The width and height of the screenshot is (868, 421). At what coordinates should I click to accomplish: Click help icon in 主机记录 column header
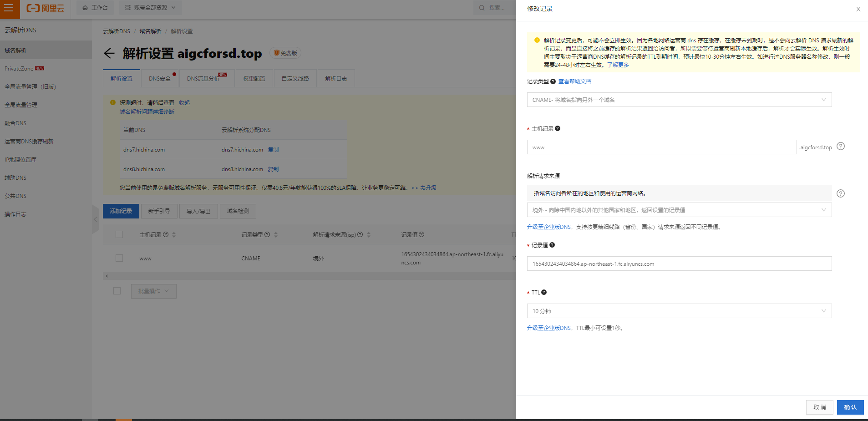pyautogui.click(x=166, y=234)
